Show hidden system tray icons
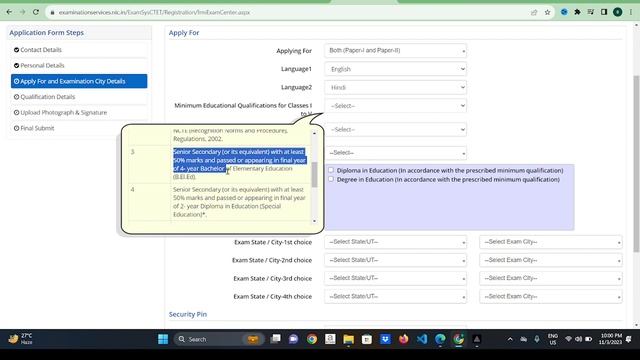The width and height of the screenshot is (640, 360). click(x=510, y=339)
